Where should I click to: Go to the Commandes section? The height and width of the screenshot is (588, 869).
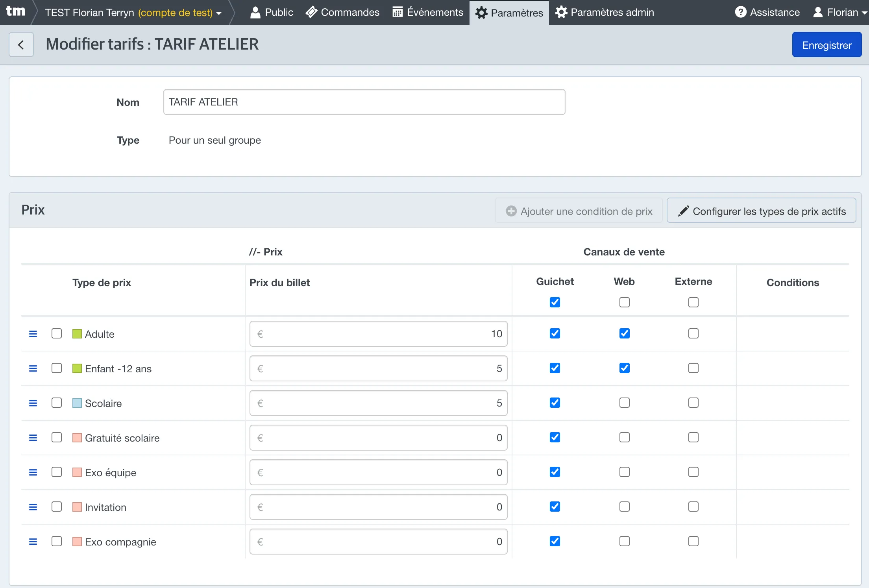[x=342, y=12]
